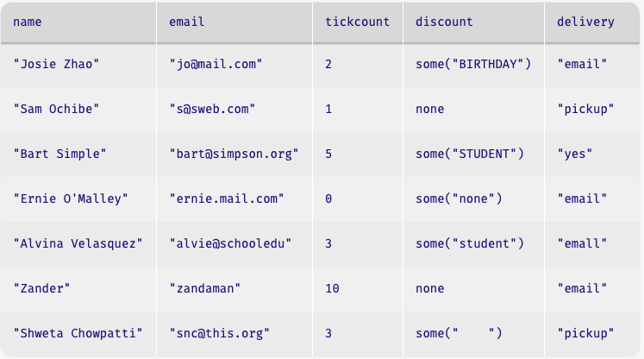Select the "Sam Ochibe" name cell
This screenshot has width=644, height=359.
pos(78,109)
